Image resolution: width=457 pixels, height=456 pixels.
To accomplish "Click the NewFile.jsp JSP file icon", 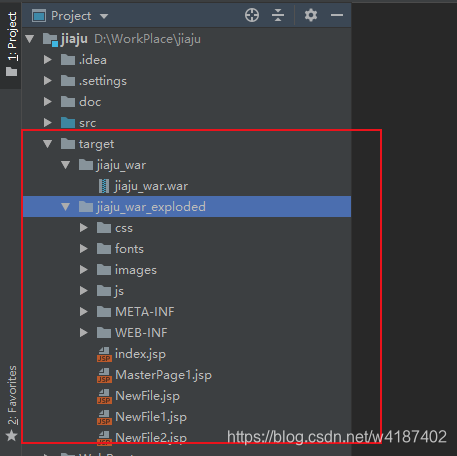I will click(x=104, y=396).
